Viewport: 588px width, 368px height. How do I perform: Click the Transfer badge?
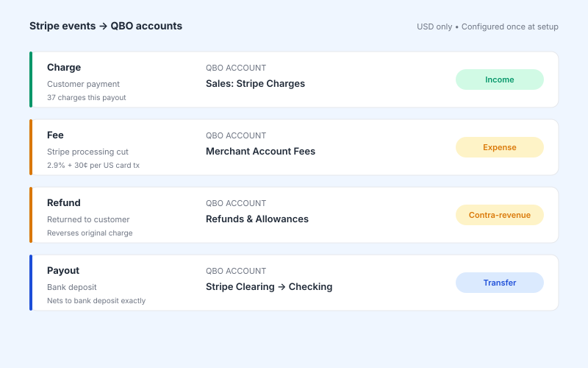[500, 283]
